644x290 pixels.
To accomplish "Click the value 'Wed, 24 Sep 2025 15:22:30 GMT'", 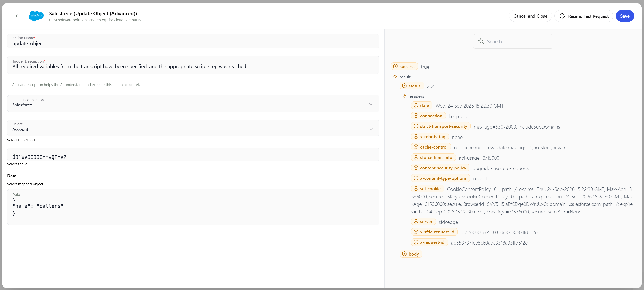I will tap(469, 106).
